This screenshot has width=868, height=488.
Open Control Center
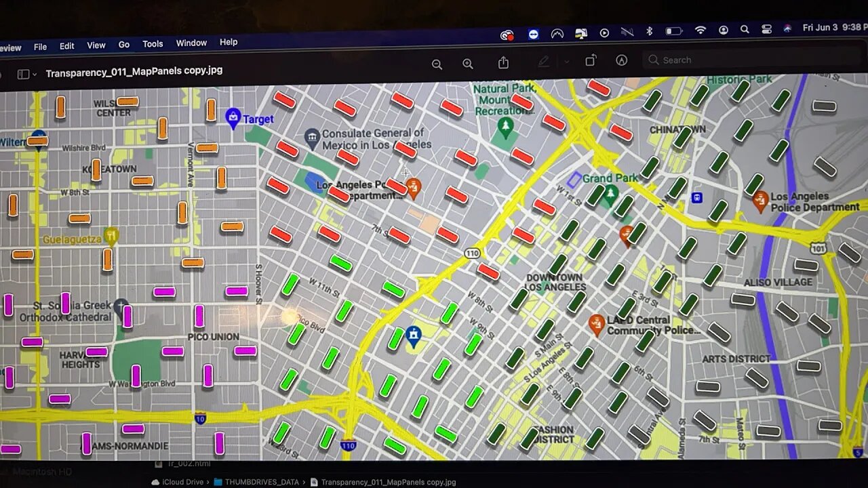click(x=767, y=29)
